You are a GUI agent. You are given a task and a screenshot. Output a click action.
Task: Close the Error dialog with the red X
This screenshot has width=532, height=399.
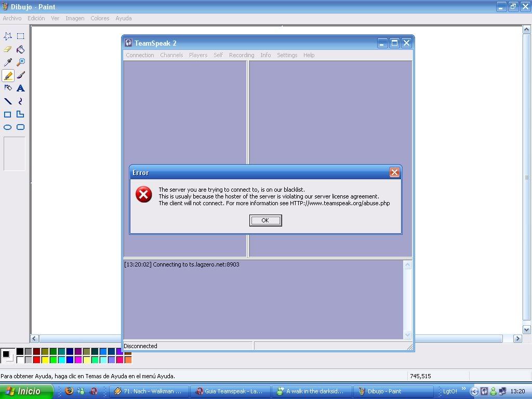tap(394, 172)
